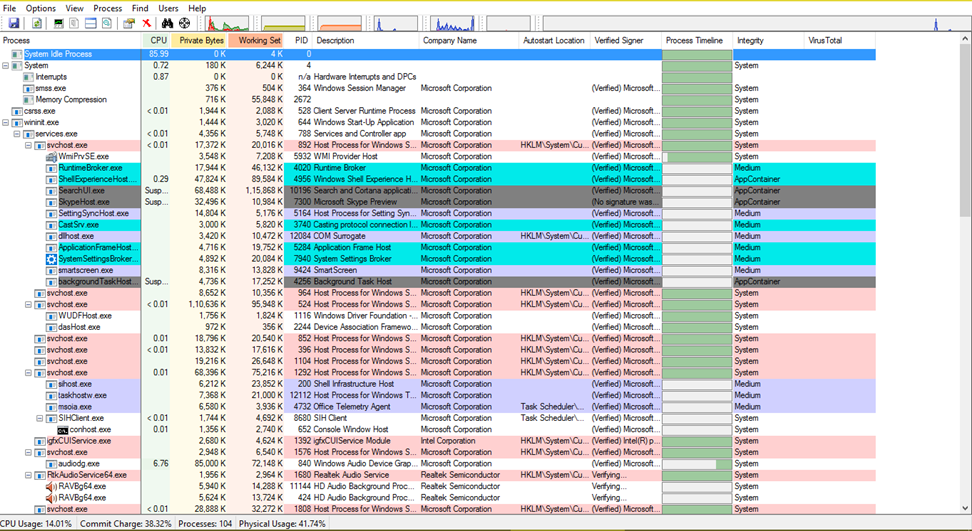The width and height of the screenshot is (972, 531).
Task: Collapse the RtkAudioService64.exe node
Action: click(28, 475)
